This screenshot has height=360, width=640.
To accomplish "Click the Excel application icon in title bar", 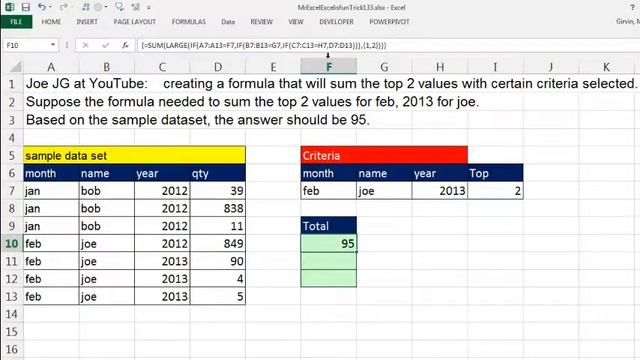I will [10, 7].
